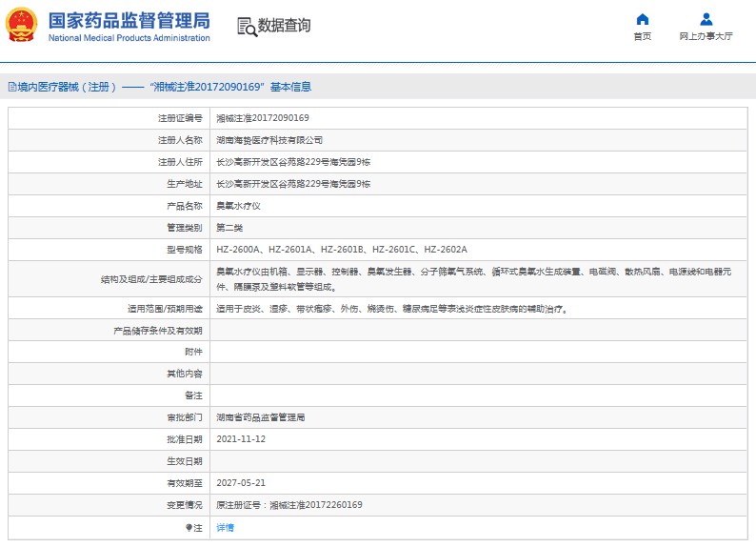756x547 pixels.
Task: Click the 注册人住所 address value
Action: click(293, 162)
